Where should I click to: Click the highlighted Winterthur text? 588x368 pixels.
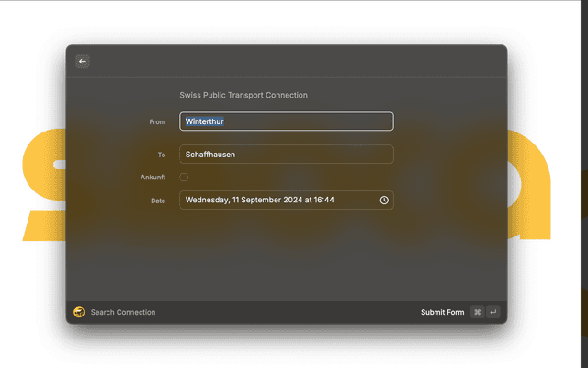[204, 121]
